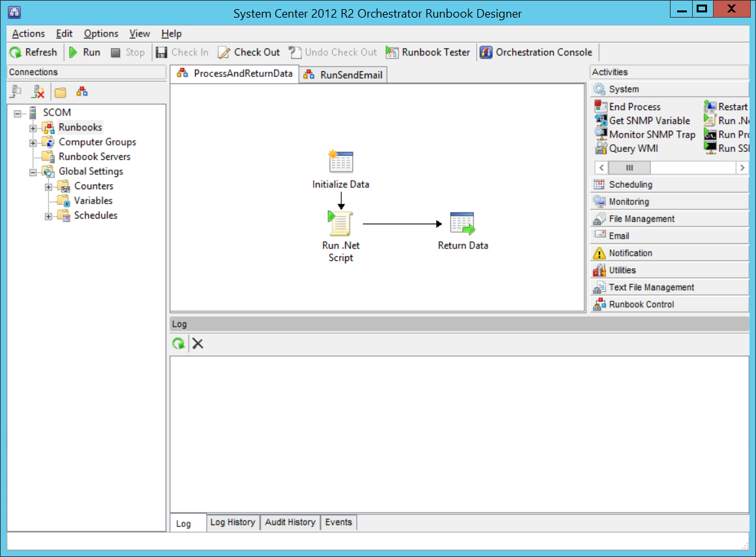Select Variables under Global Settings

click(x=93, y=201)
